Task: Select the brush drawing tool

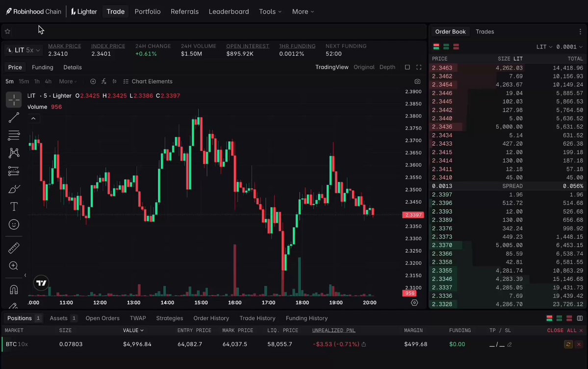Action: (x=14, y=189)
